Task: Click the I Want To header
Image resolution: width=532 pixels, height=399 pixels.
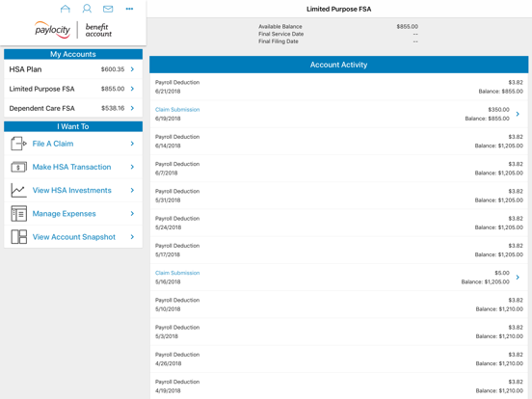Action: [x=73, y=126]
